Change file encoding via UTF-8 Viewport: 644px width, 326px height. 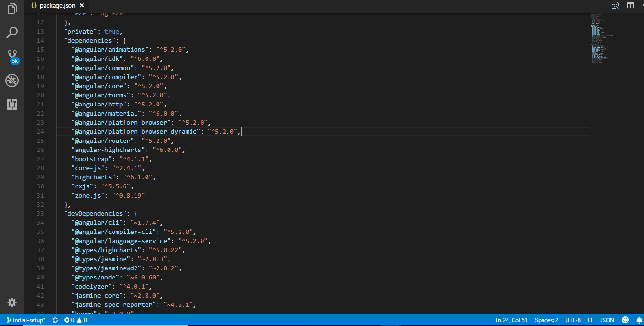pos(573,320)
